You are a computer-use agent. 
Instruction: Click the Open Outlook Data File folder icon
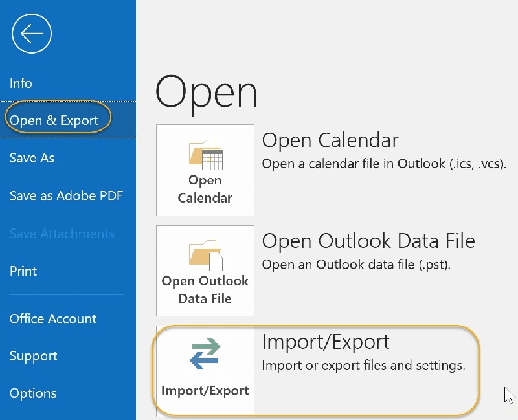205,255
